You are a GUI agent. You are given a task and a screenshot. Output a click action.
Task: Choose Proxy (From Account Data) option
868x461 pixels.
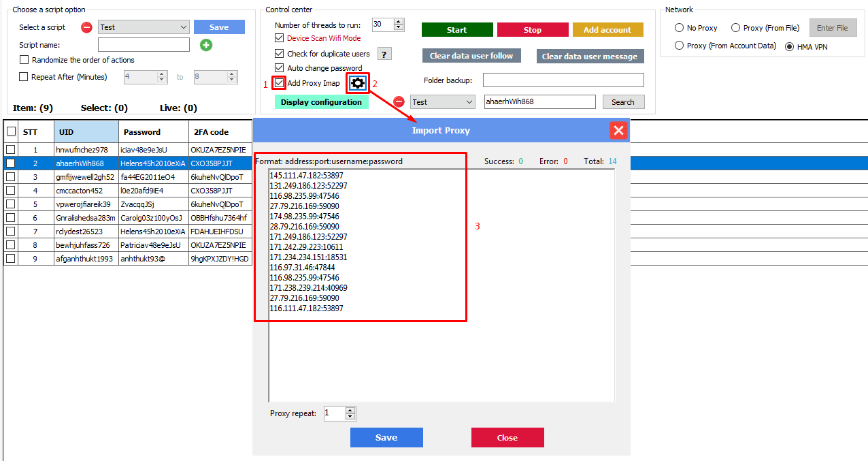tap(679, 46)
